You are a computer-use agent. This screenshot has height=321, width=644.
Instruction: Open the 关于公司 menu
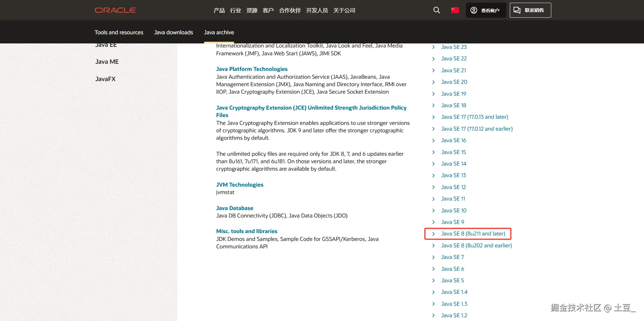344,11
